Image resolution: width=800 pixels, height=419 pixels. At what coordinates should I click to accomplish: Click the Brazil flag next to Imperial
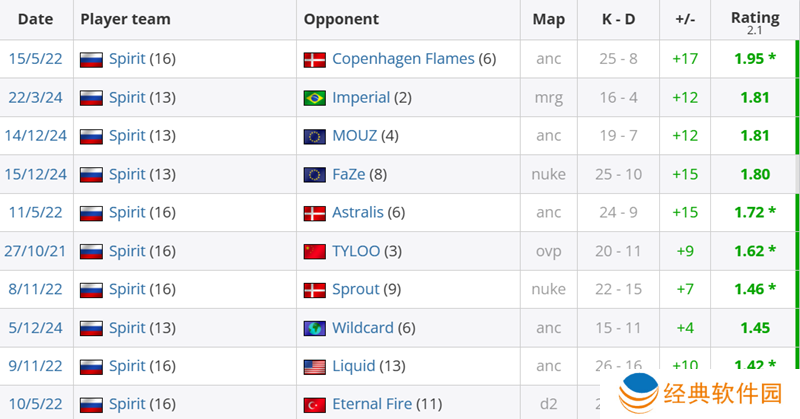[314, 98]
